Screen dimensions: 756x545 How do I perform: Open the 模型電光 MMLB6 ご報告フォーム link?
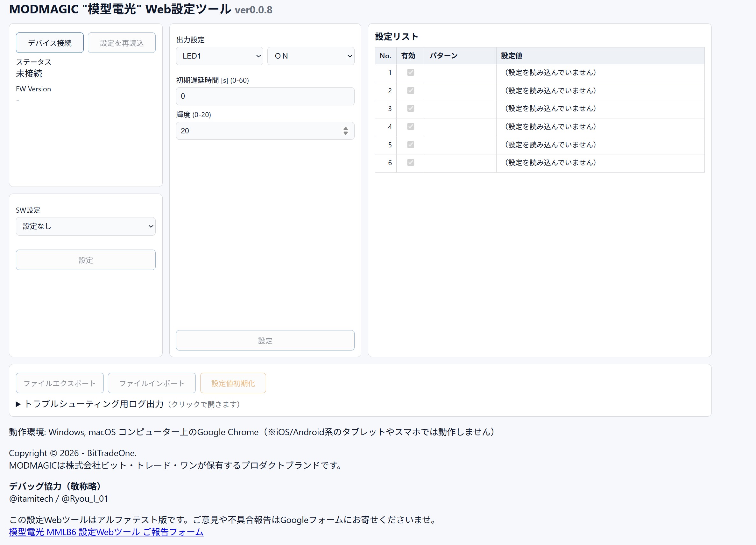(x=106, y=532)
